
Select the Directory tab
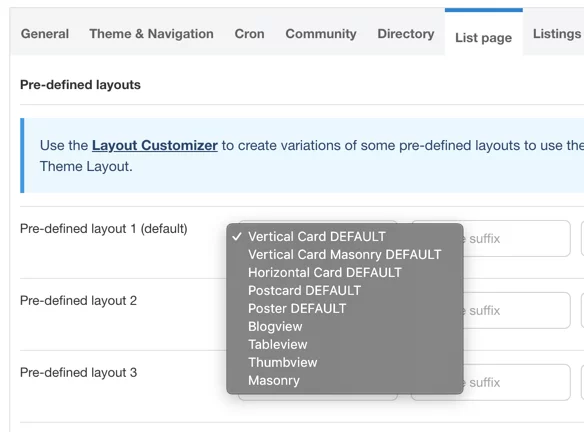click(x=406, y=34)
